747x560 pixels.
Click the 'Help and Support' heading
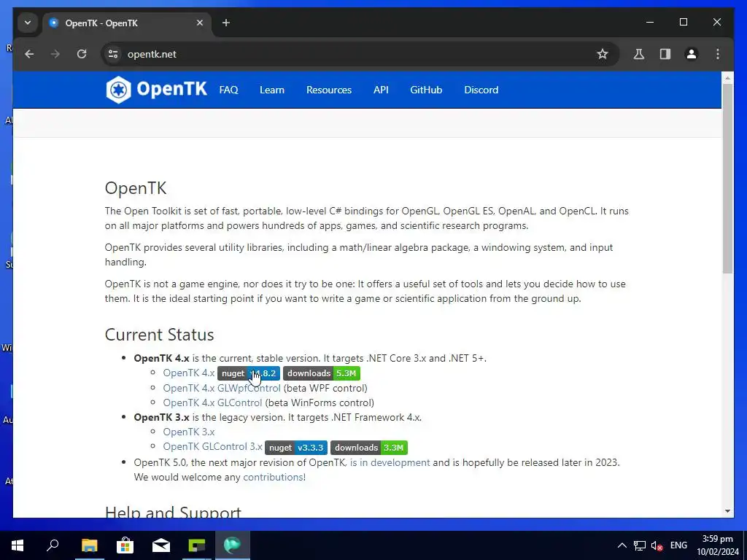(173, 511)
